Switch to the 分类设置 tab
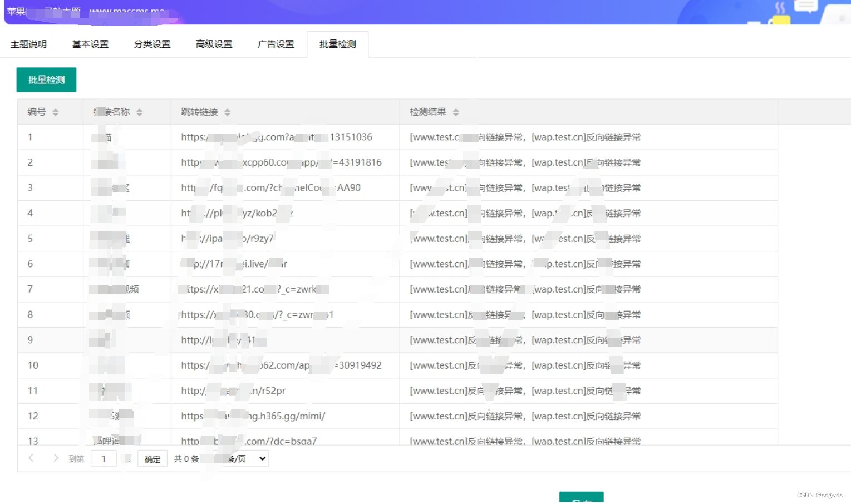 [x=152, y=44]
